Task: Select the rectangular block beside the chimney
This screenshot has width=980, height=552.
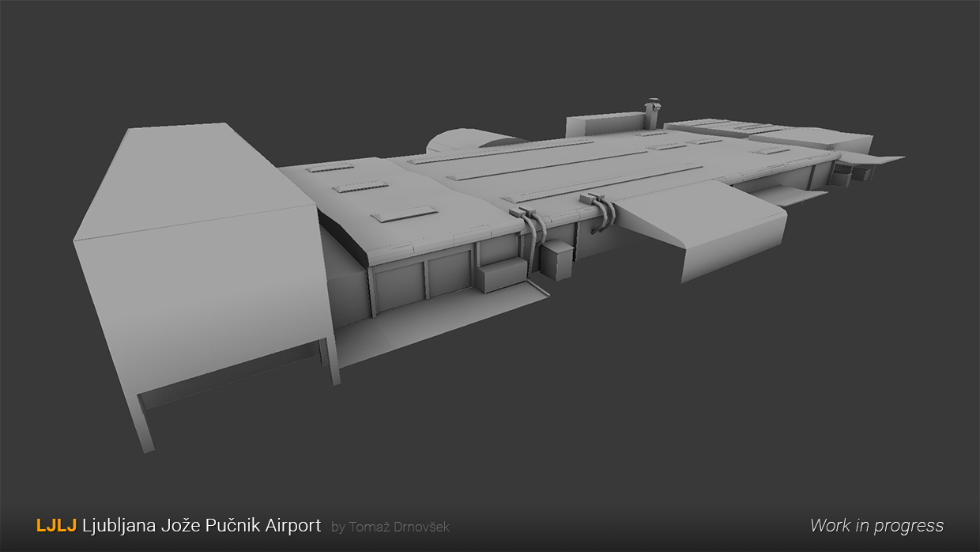Action: tap(603, 126)
